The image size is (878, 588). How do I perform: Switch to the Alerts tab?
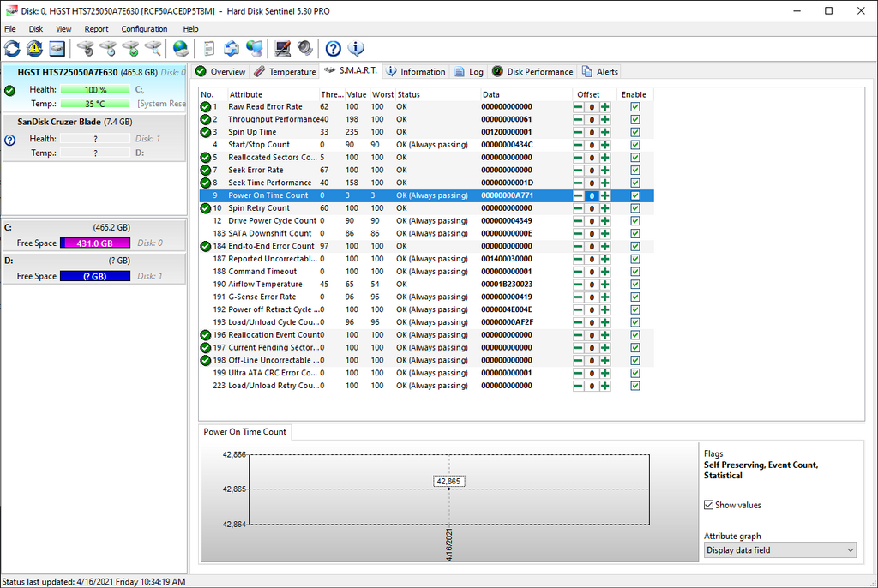coord(599,72)
